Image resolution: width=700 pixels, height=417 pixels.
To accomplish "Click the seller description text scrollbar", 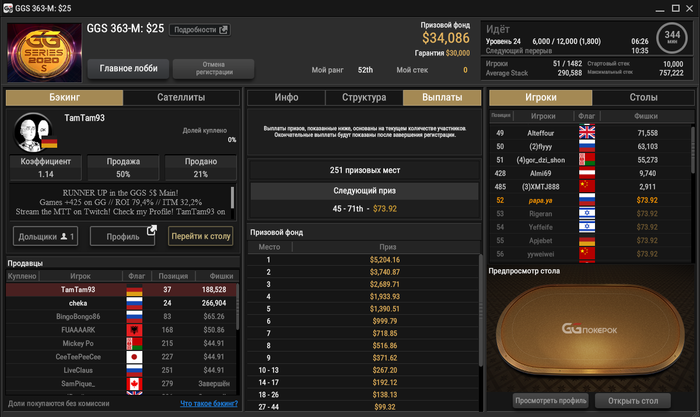I will (x=232, y=198).
